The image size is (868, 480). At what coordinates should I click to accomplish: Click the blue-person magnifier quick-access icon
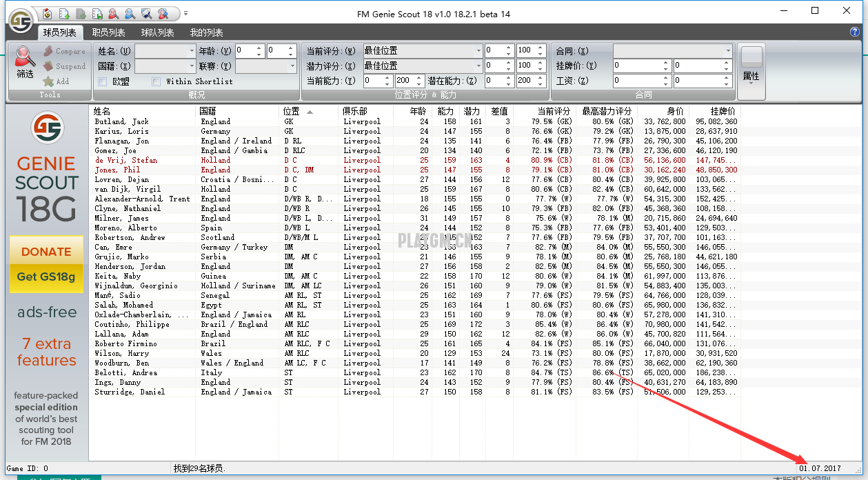(130, 14)
